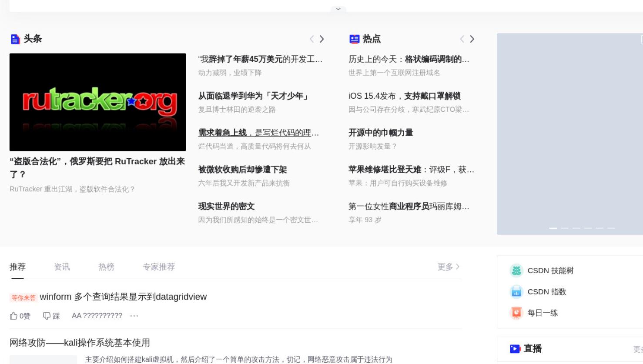The image size is (643, 364).
Task: Switch to the 热榜 tab
Action: point(106,267)
